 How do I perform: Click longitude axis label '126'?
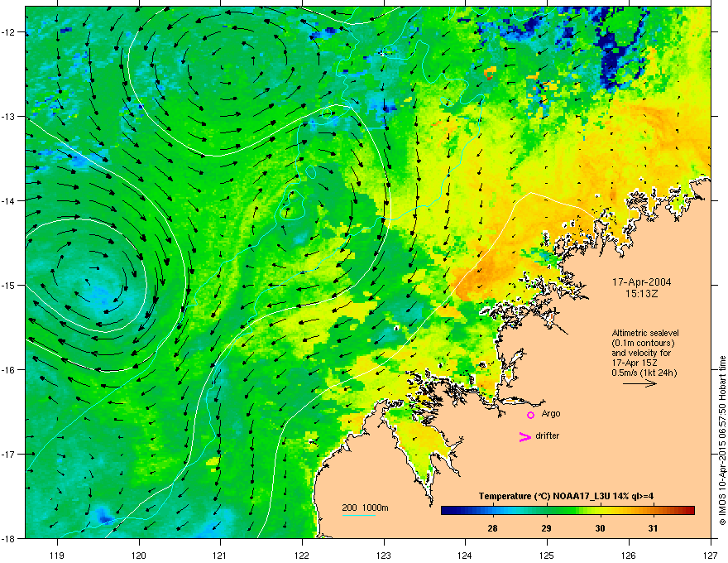coord(629,555)
